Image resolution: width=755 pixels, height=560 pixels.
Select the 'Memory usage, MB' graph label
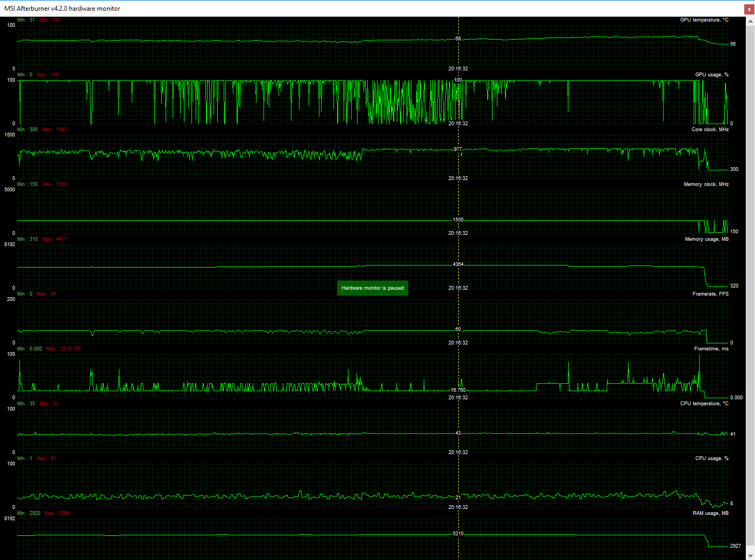pos(707,239)
